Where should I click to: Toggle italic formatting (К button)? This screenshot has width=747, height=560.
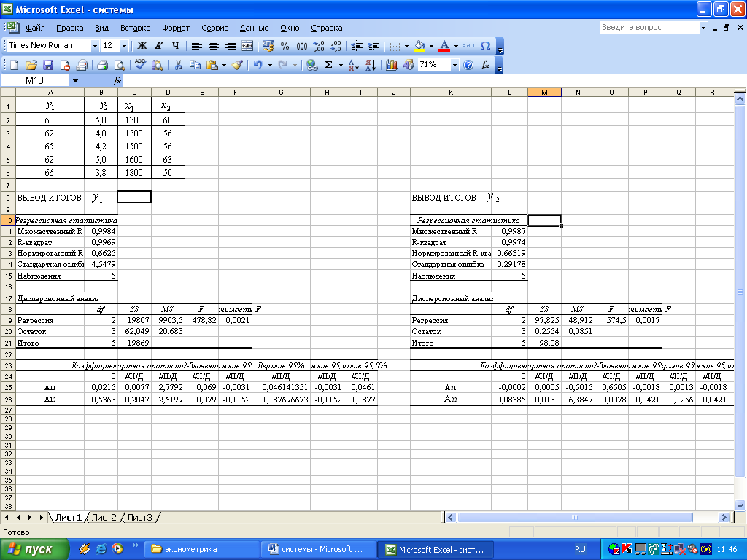tap(158, 46)
